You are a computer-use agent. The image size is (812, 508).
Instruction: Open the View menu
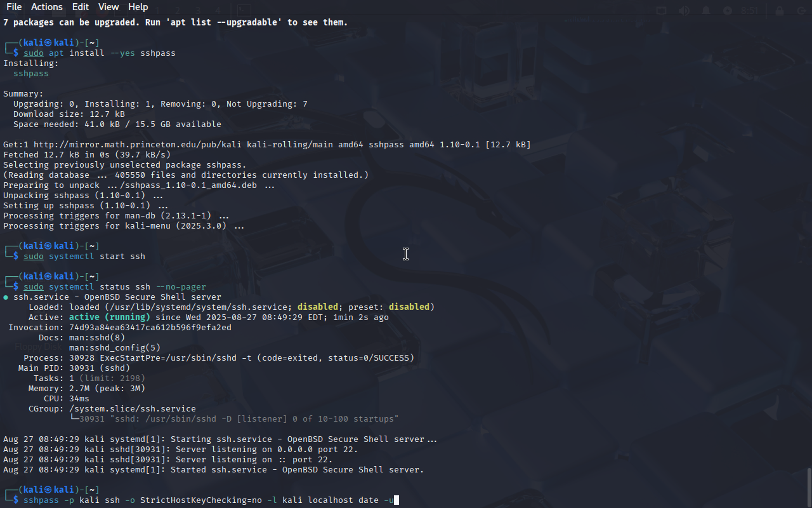click(108, 7)
